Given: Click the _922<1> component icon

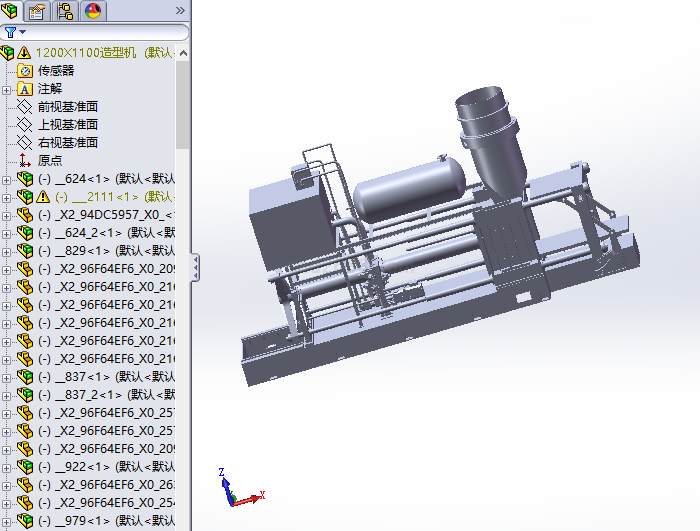Looking at the screenshot, I should [25, 467].
